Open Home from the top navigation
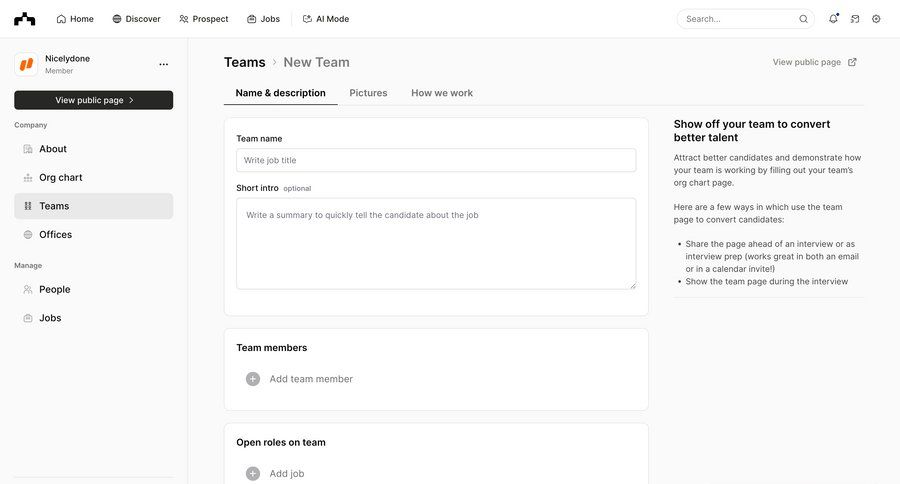Viewport: 900px width, 484px height. [75, 19]
